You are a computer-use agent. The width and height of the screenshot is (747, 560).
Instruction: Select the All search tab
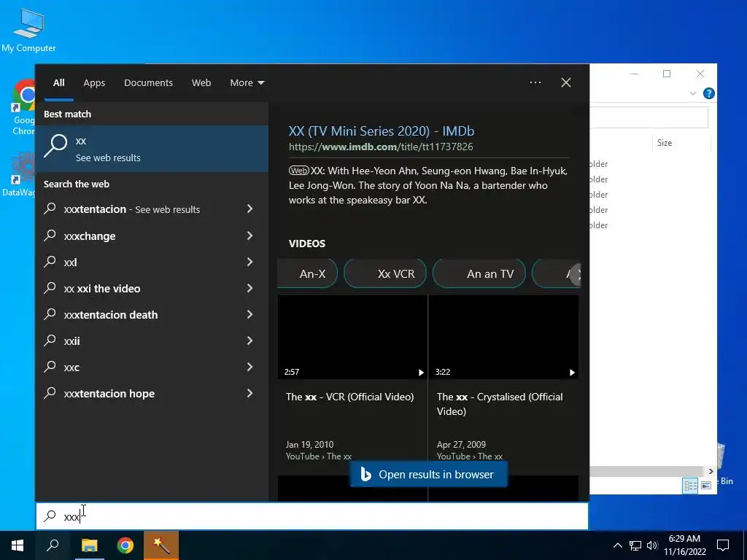click(x=59, y=83)
